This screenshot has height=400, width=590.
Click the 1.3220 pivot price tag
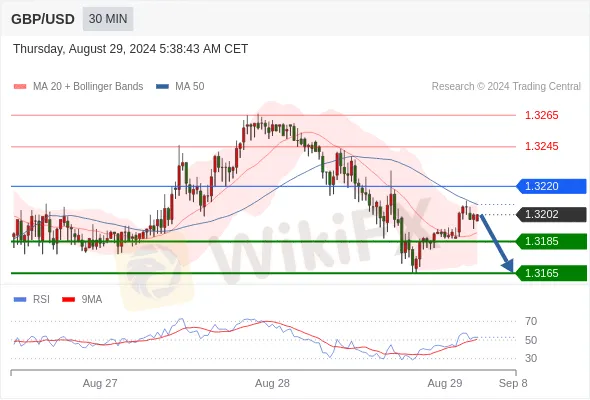(551, 186)
